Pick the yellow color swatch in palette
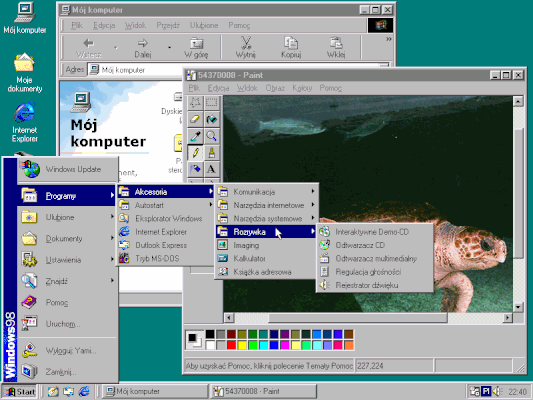The image size is (533, 400). coord(242,345)
